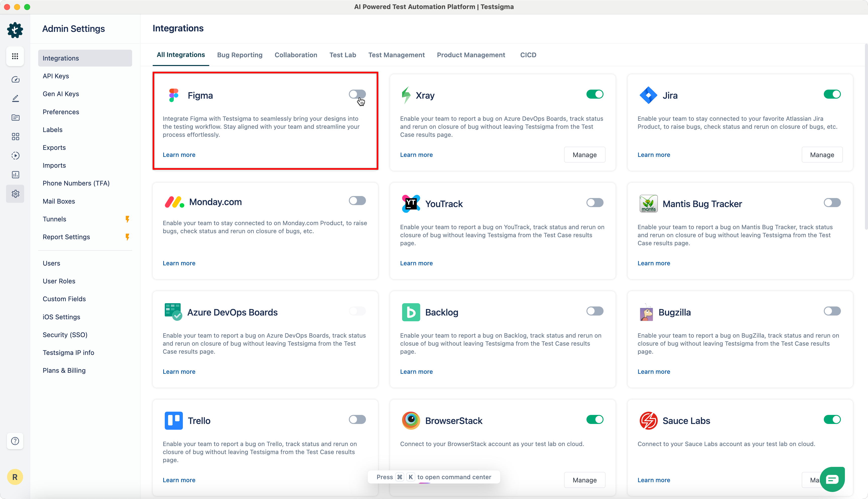Open the Test Lab tab
This screenshot has width=868, height=499.
pos(343,55)
